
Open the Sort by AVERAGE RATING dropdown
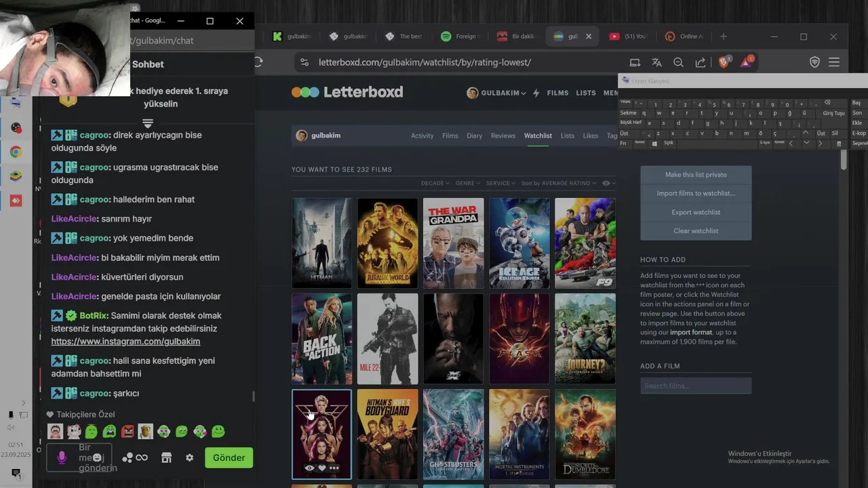(559, 183)
